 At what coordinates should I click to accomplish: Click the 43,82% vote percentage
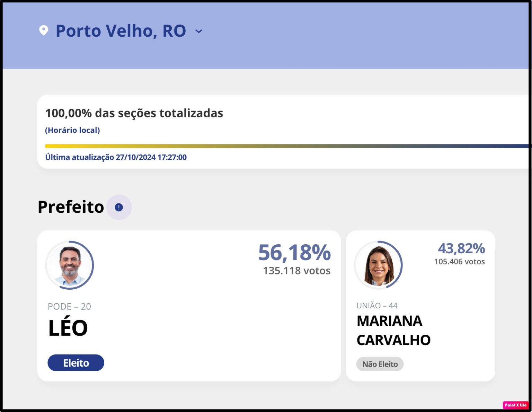coord(461,248)
